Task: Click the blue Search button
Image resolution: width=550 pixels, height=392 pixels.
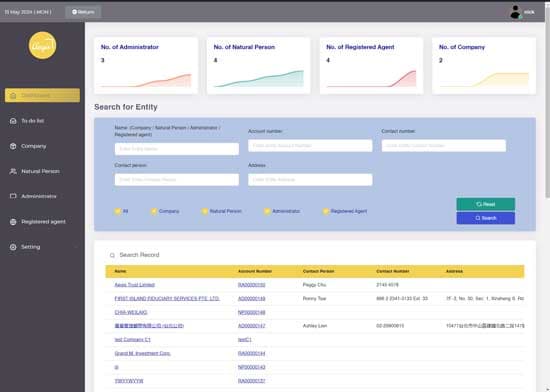Action: [x=485, y=218]
